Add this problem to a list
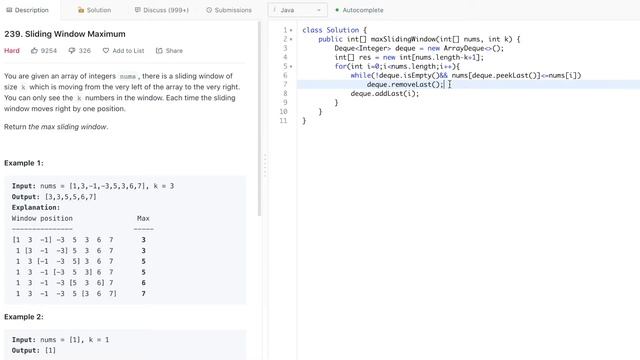640x360 pixels. click(x=128, y=51)
